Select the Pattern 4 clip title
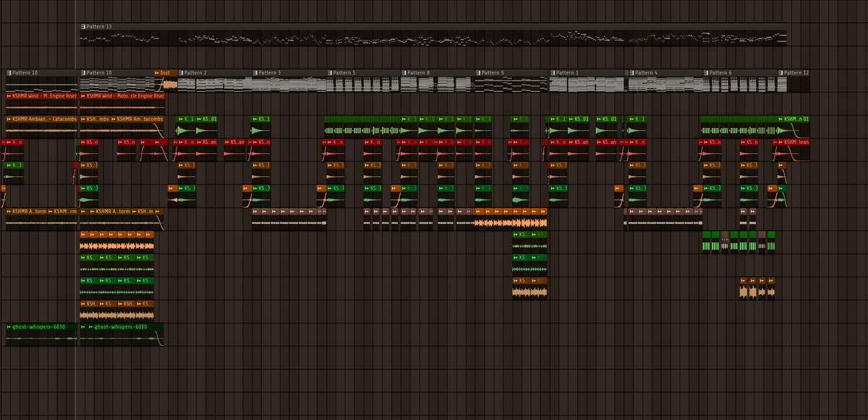The height and width of the screenshot is (420, 868). tap(646, 72)
